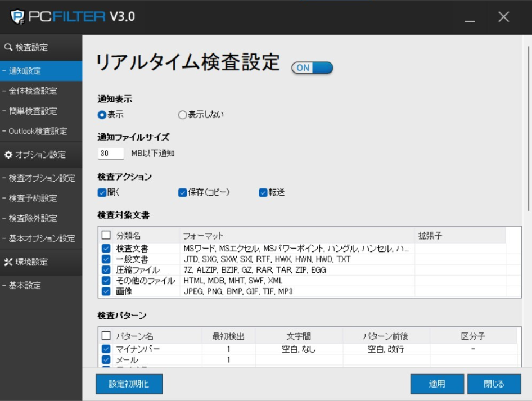The width and height of the screenshot is (532, 401).
Task: Click the gear icon beside オプション設定
Action: 8,155
